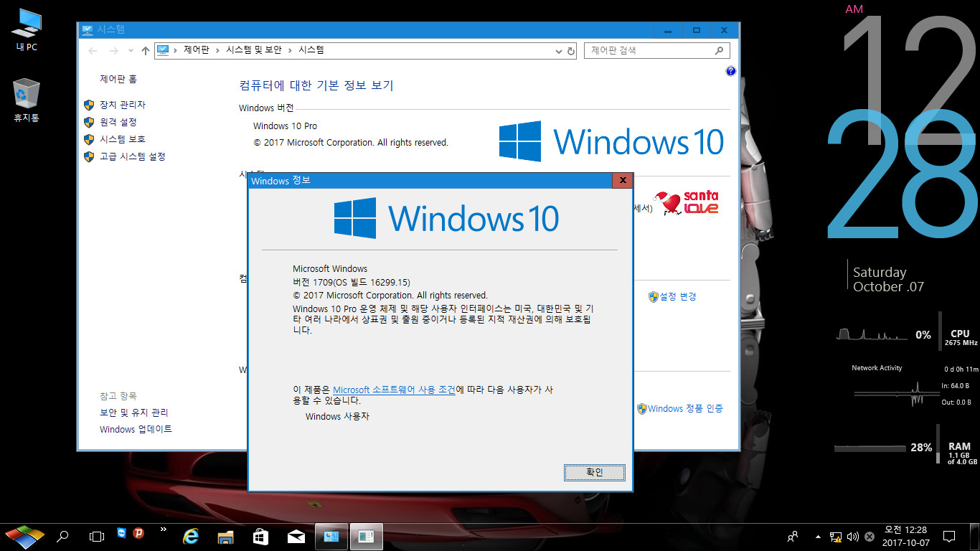Open network status tray icon

pyautogui.click(x=836, y=536)
